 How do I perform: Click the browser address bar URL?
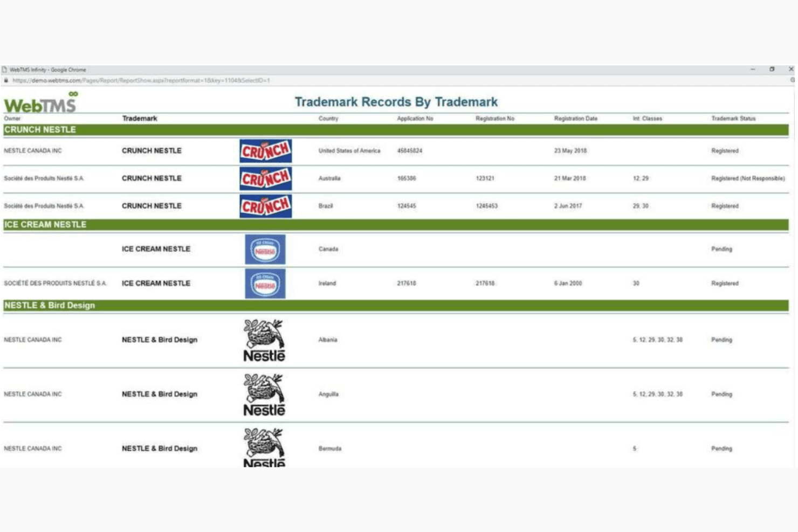[x=141, y=80]
